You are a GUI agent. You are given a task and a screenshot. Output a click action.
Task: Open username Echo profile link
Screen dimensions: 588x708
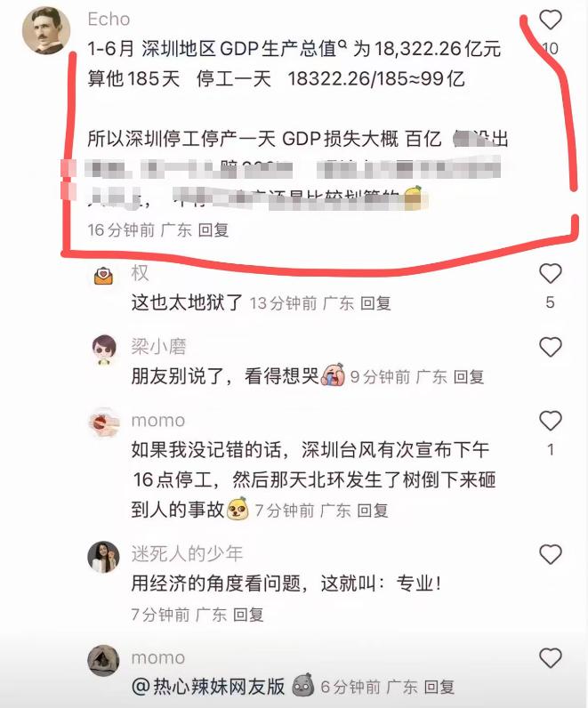point(109,20)
